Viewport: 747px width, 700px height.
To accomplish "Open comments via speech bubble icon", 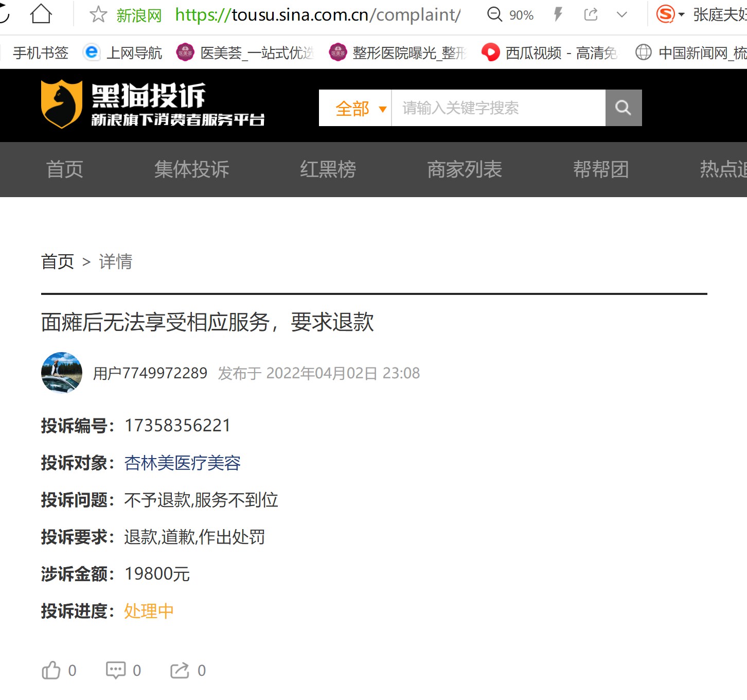I will 116,670.
